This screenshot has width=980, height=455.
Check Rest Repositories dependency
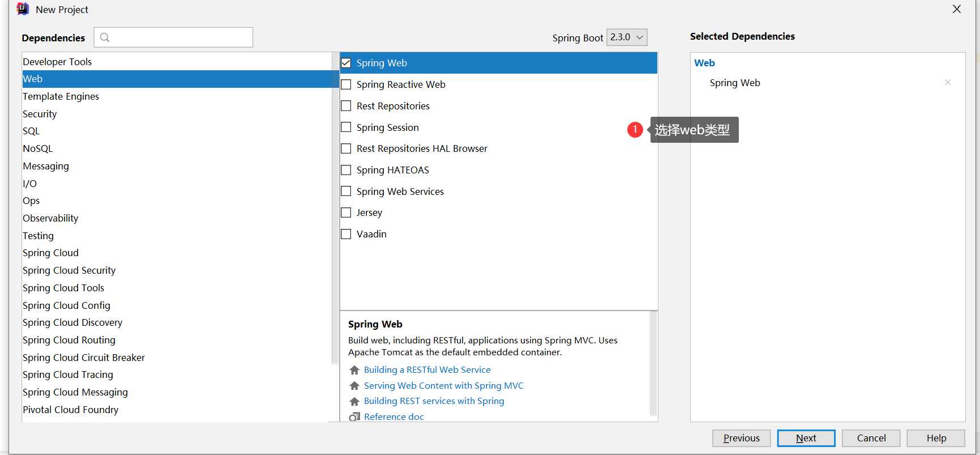tap(346, 106)
